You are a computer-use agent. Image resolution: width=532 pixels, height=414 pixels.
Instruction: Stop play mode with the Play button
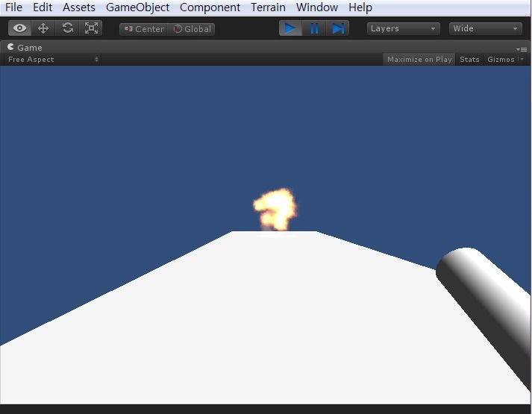[290, 28]
